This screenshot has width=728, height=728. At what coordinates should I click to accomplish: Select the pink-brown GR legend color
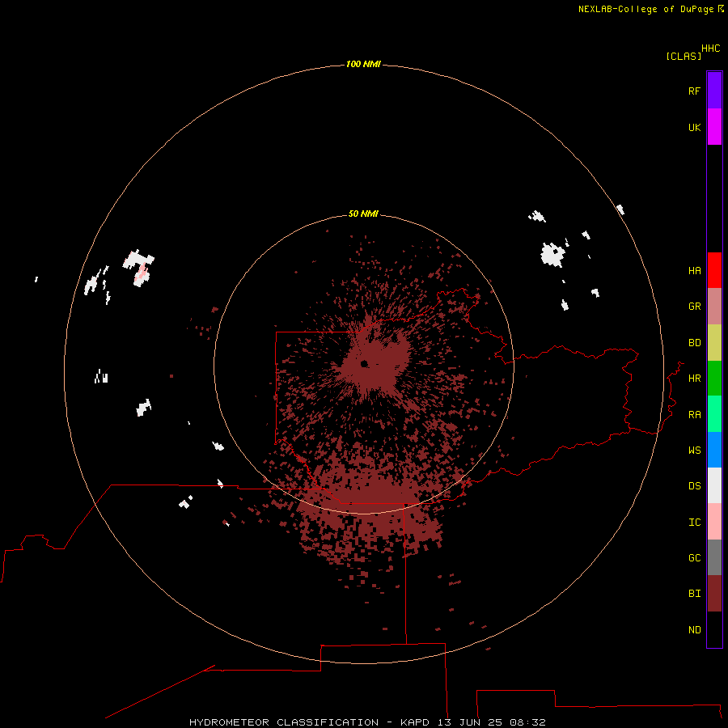click(714, 307)
